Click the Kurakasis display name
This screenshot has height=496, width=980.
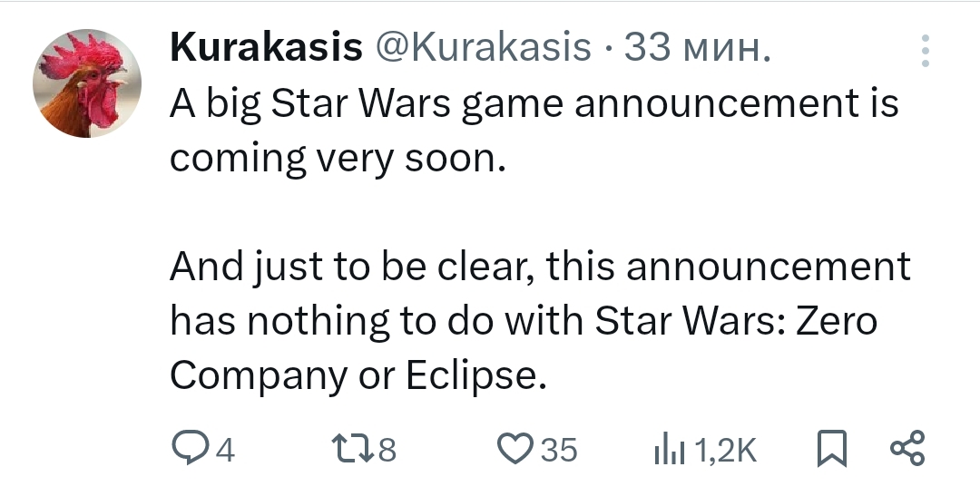tap(266, 48)
